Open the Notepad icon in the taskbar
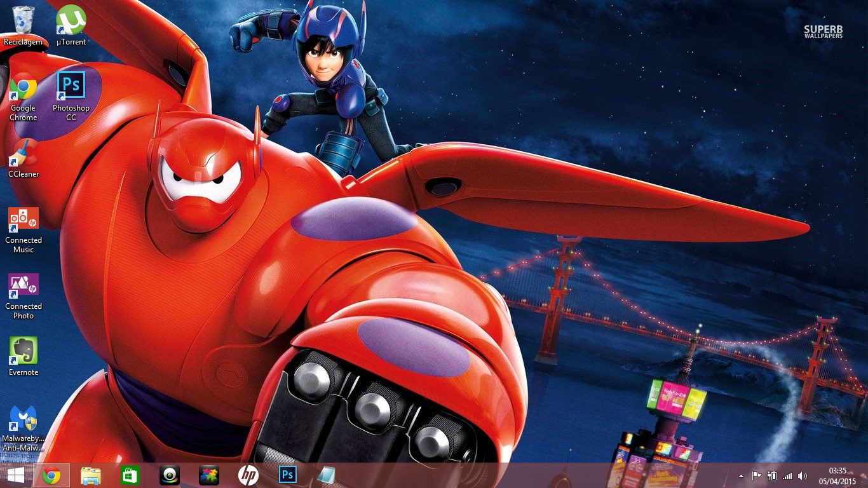Screen dimensions: 868x488 tap(326, 475)
